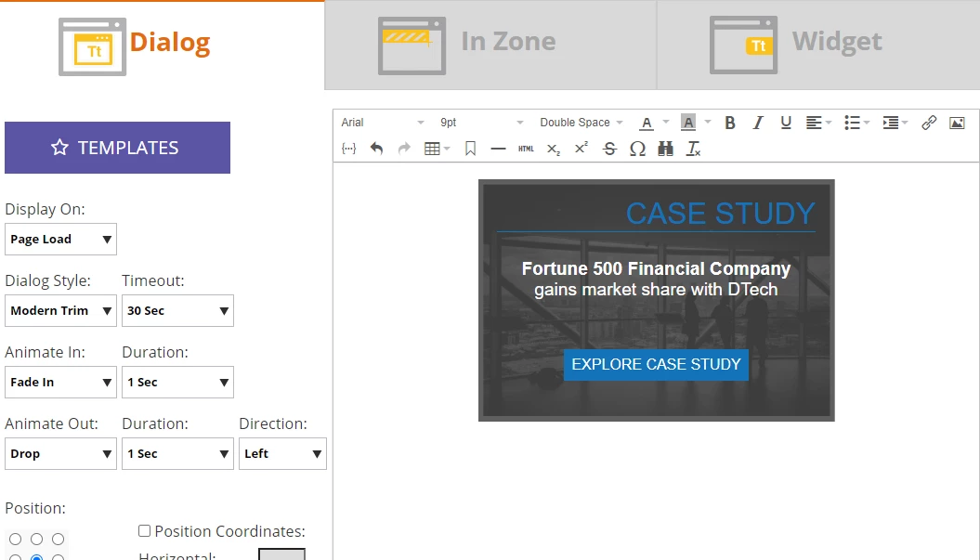
Task: Click the CASE STUDY heading text
Action: point(721,214)
